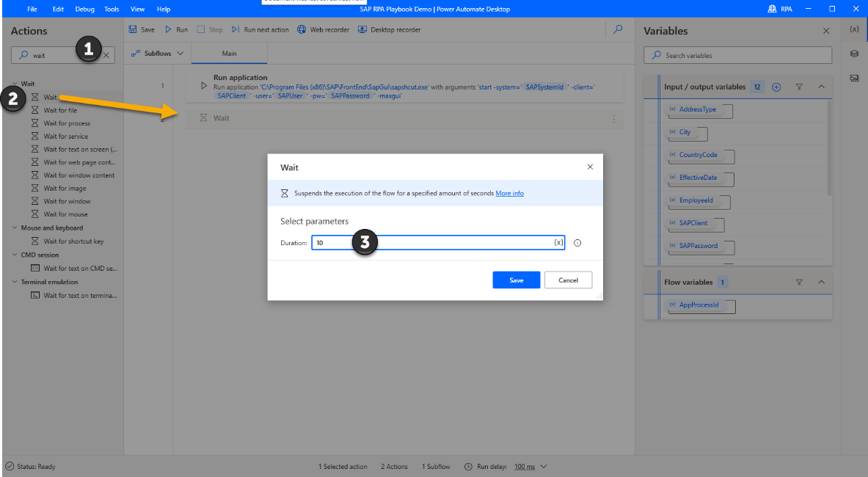Filter flow variables
Screen dimensions: 868x477
click(799, 283)
